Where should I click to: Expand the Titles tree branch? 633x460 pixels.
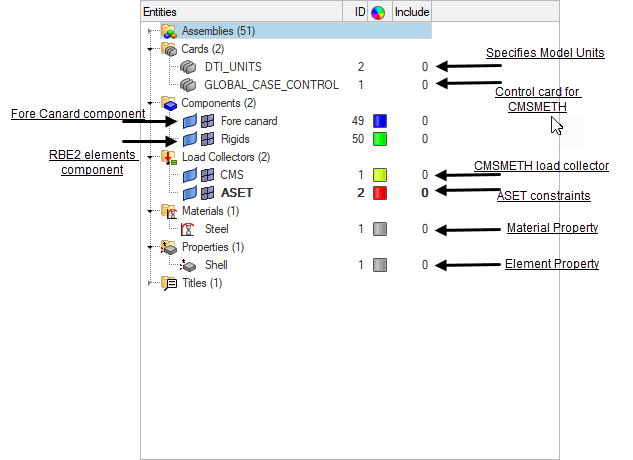pos(150,283)
